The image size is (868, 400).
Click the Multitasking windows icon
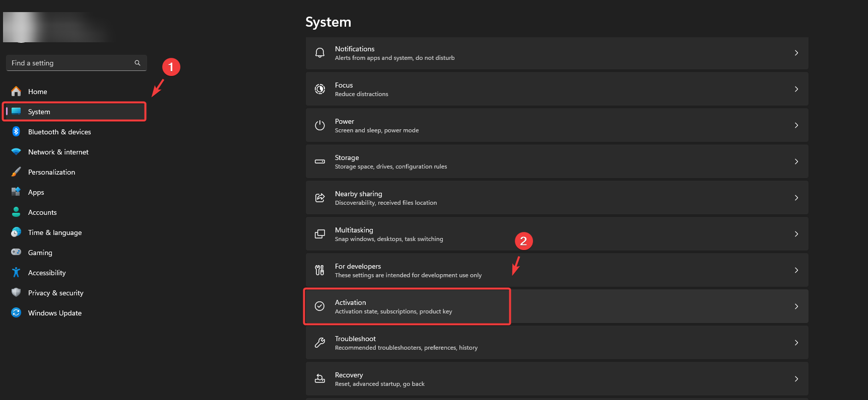[320, 234]
